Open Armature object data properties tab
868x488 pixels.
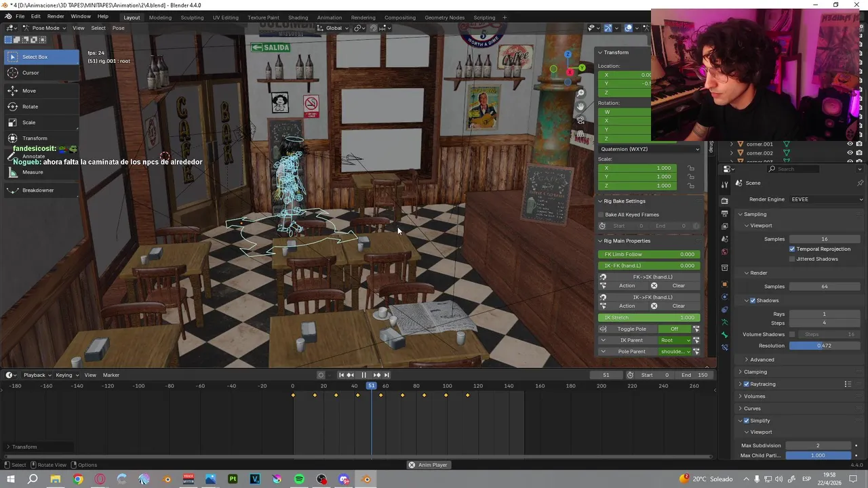pos(724,322)
